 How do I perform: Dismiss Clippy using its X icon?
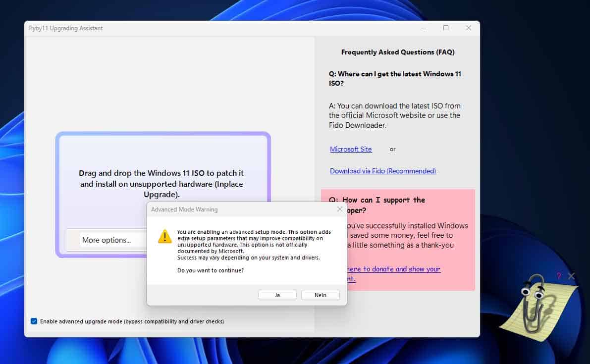[571, 276]
